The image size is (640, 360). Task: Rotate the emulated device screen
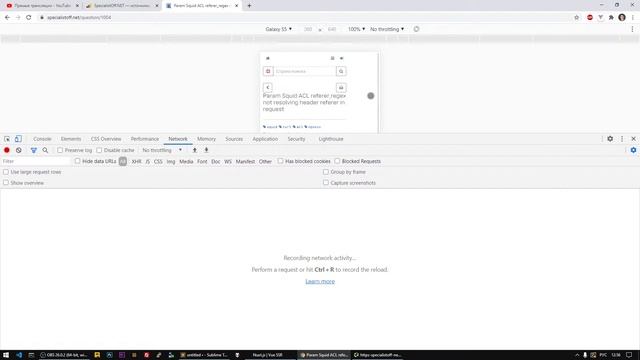point(416,29)
